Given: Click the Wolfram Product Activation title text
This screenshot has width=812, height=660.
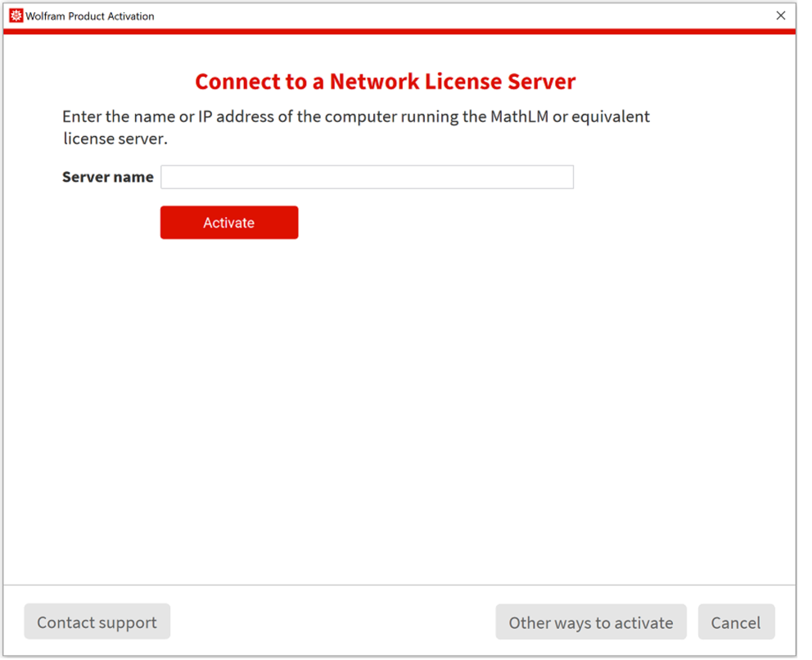Looking at the screenshot, I should point(90,16).
